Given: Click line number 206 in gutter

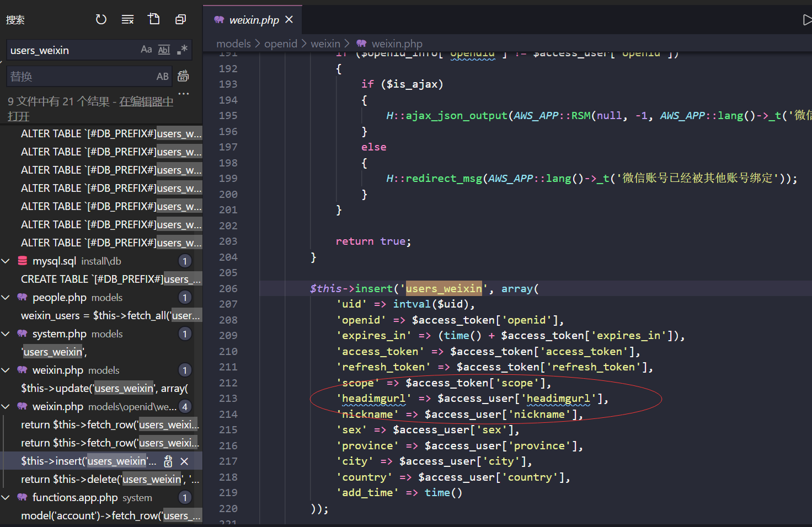Looking at the screenshot, I should pos(228,288).
